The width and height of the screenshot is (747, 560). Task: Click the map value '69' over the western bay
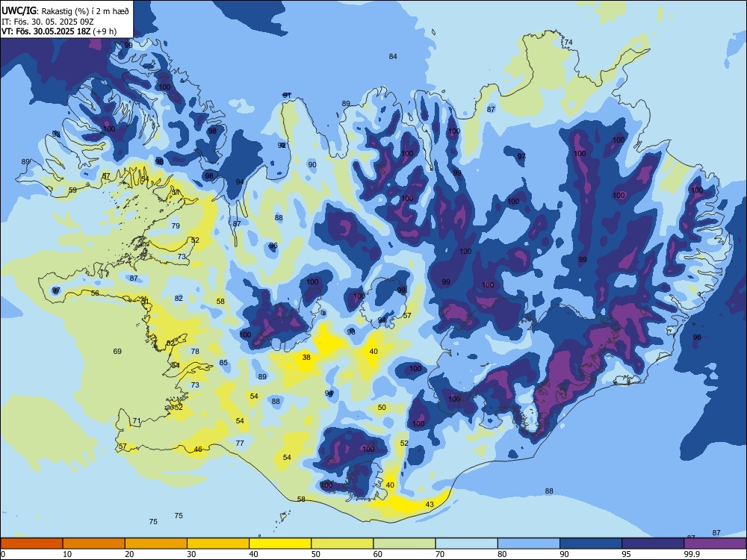click(x=117, y=352)
